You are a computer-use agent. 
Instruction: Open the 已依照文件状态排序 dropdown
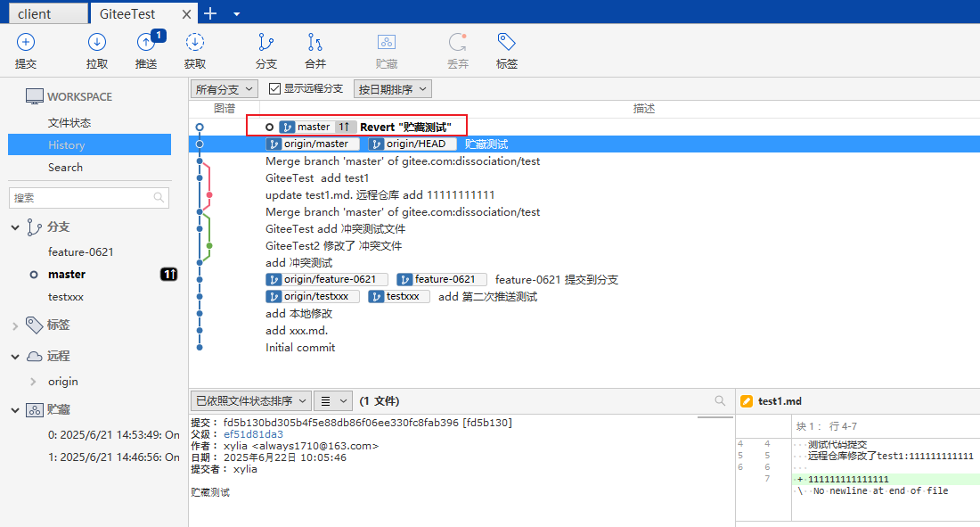pos(250,401)
